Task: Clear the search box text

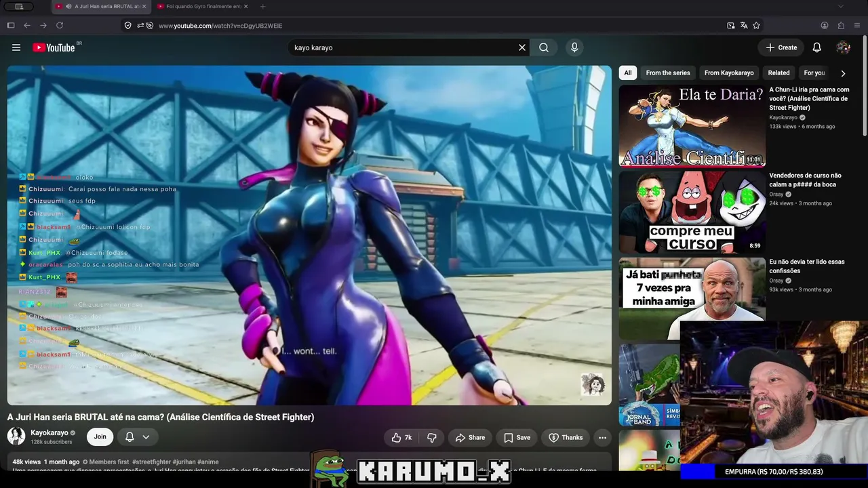Action: tap(522, 47)
